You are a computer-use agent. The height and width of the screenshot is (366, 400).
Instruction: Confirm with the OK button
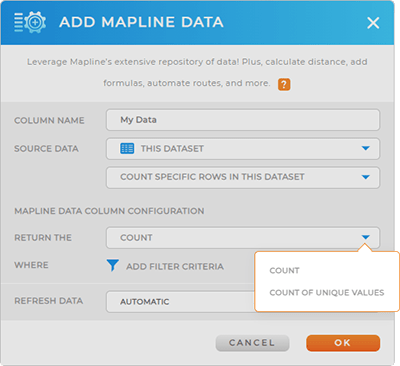click(x=343, y=343)
